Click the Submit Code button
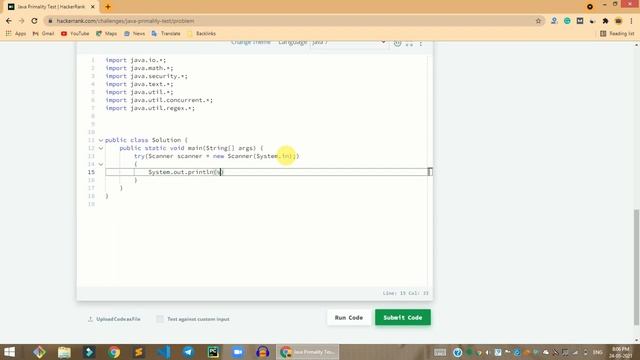640x360 pixels. [403, 318]
